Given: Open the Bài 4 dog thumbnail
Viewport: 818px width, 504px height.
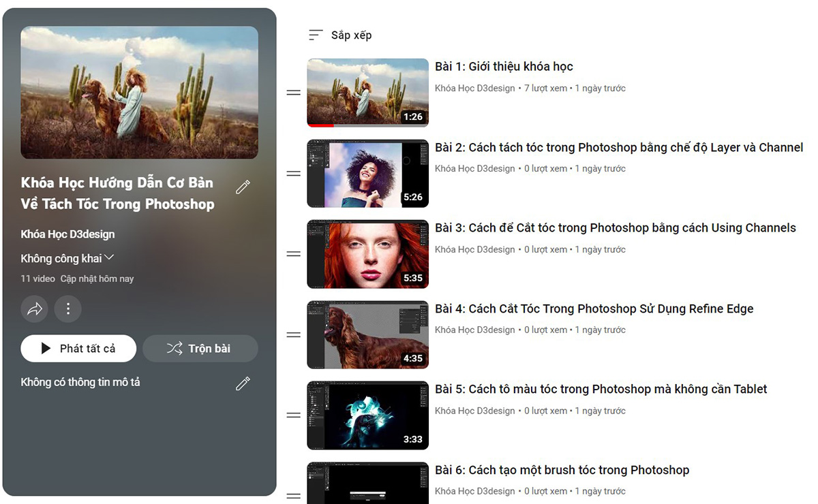Looking at the screenshot, I should click(x=368, y=335).
